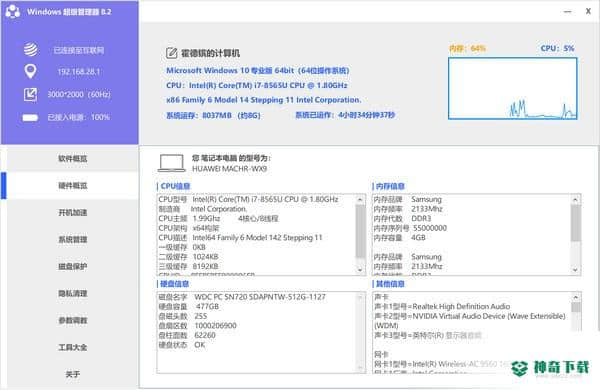
Task: Close the window
Action: click(589, 11)
